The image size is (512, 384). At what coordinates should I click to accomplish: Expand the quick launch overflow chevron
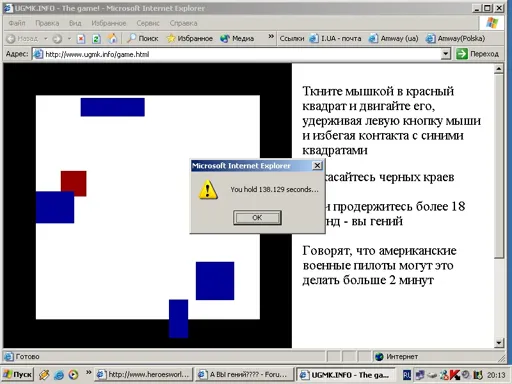point(88,372)
